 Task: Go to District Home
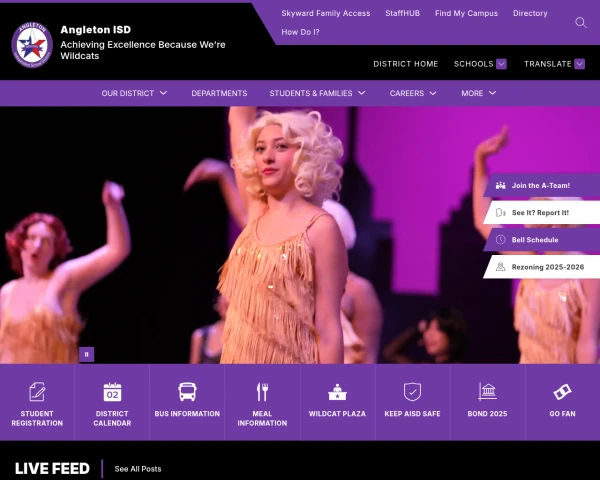click(406, 64)
